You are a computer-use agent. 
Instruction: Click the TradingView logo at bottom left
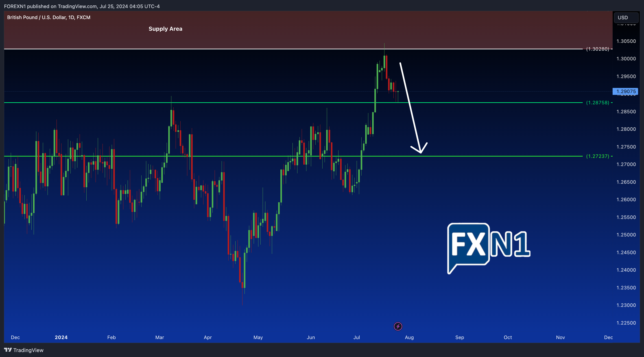[x=24, y=350]
